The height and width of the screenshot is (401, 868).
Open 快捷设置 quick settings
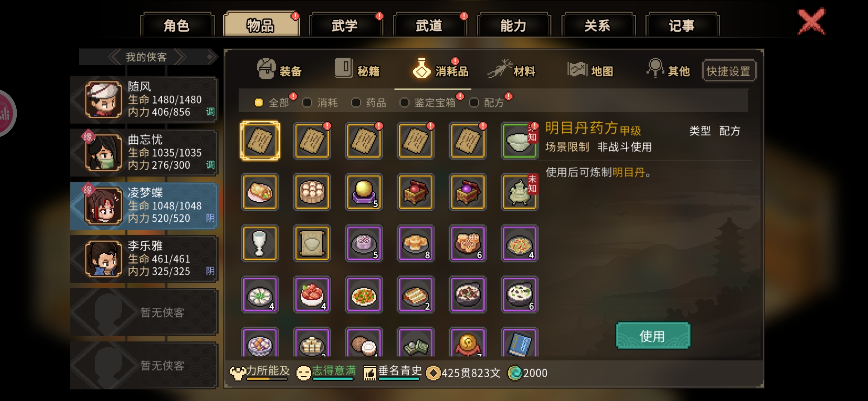[729, 71]
